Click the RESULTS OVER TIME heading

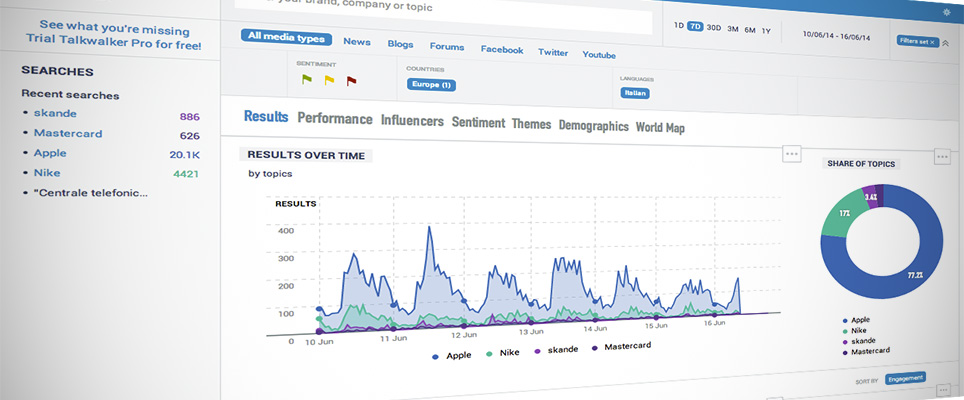point(306,155)
